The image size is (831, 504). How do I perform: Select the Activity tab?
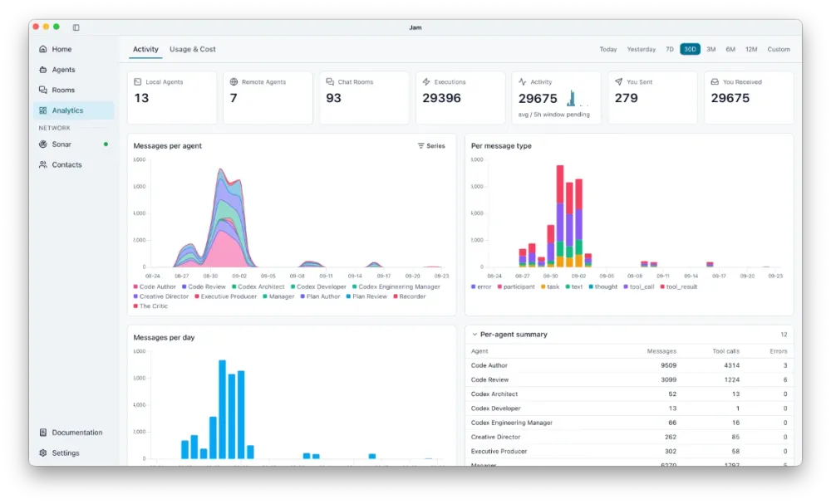click(x=145, y=49)
